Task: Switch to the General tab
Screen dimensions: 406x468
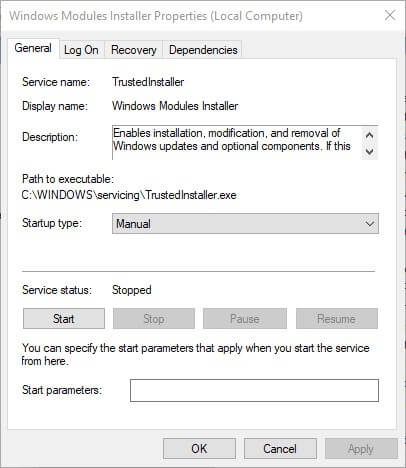Action: [x=33, y=49]
